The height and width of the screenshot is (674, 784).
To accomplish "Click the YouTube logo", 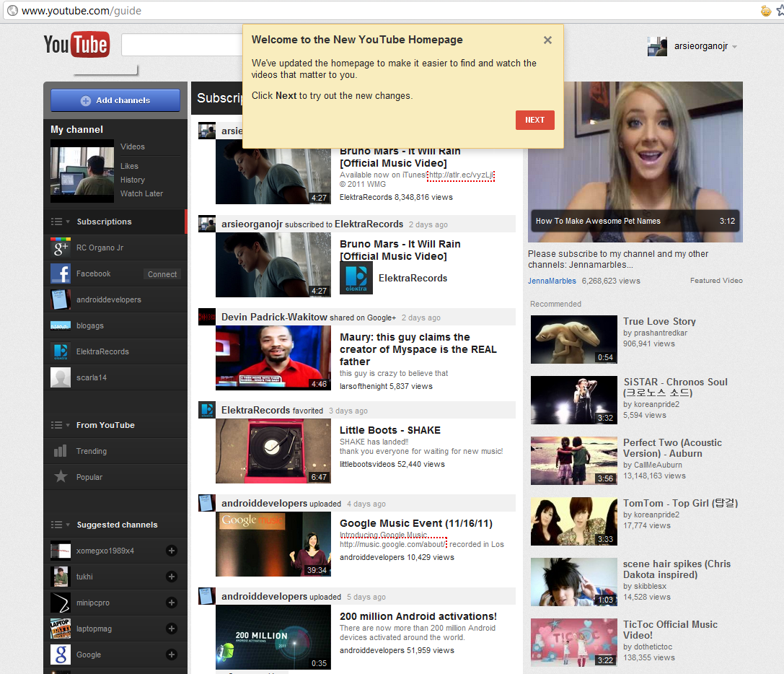I will (x=76, y=45).
